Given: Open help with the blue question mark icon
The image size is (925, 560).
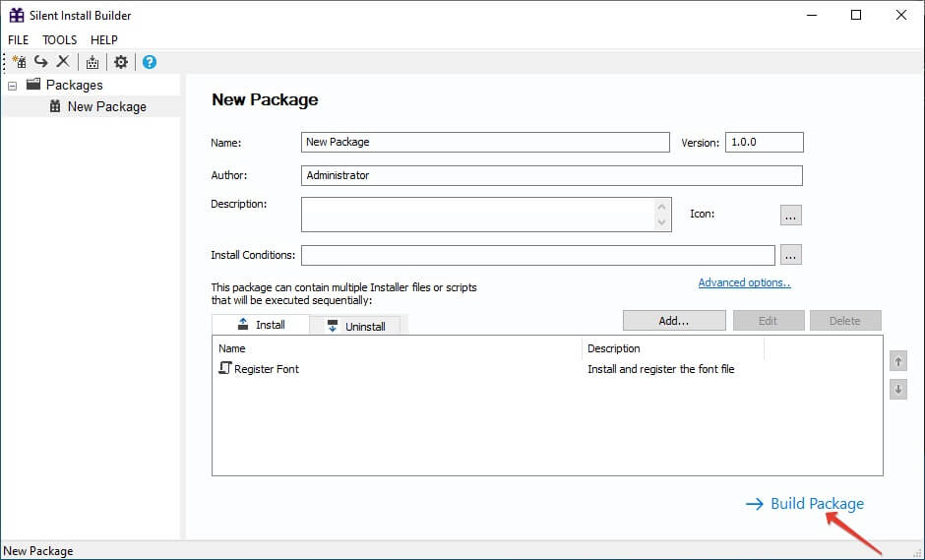Looking at the screenshot, I should [150, 61].
